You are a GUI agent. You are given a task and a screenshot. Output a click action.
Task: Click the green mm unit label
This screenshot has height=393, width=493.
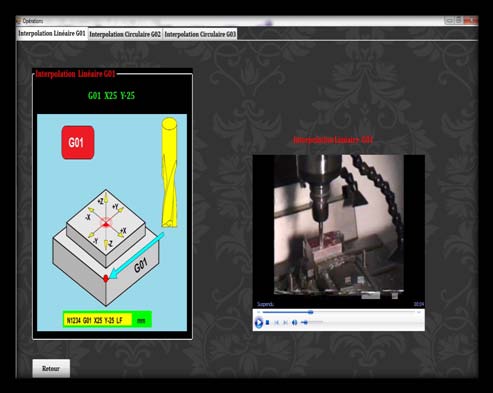click(141, 320)
